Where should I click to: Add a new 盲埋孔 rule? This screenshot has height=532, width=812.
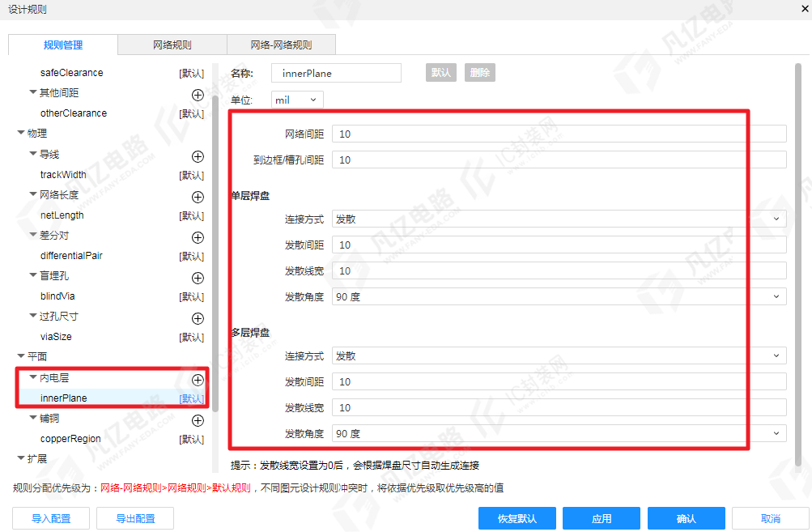click(198, 278)
